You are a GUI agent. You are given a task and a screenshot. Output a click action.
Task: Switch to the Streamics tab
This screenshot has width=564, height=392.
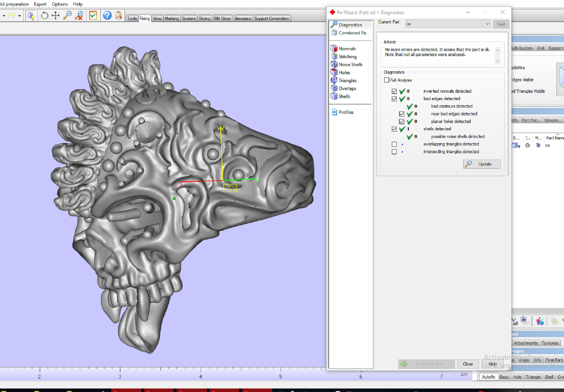242,18
